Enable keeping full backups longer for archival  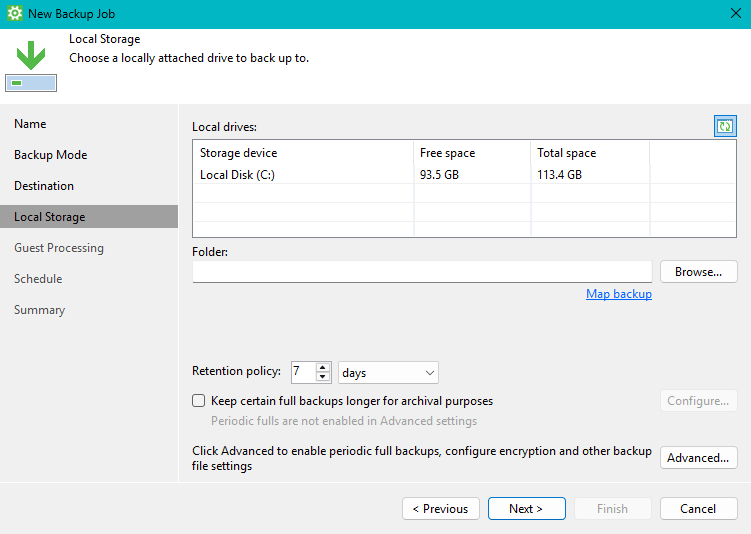[x=198, y=401]
